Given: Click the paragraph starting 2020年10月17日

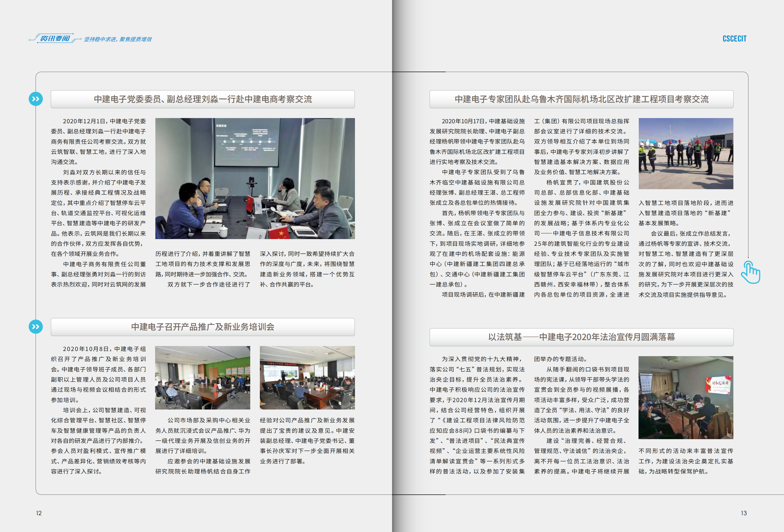Looking at the screenshot, I should (477, 142).
